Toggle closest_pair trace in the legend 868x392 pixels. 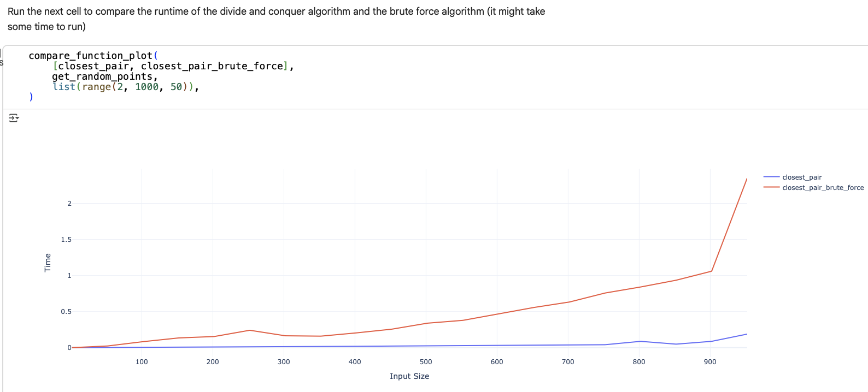click(801, 177)
